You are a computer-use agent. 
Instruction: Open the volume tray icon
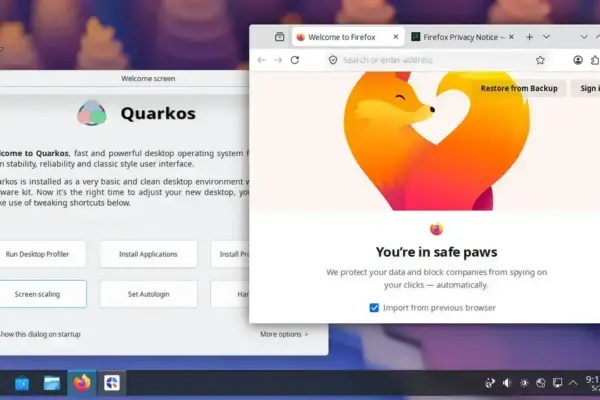[x=507, y=383]
